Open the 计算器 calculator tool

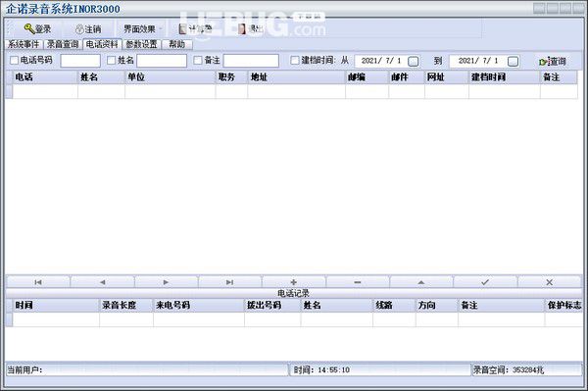pos(195,28)
